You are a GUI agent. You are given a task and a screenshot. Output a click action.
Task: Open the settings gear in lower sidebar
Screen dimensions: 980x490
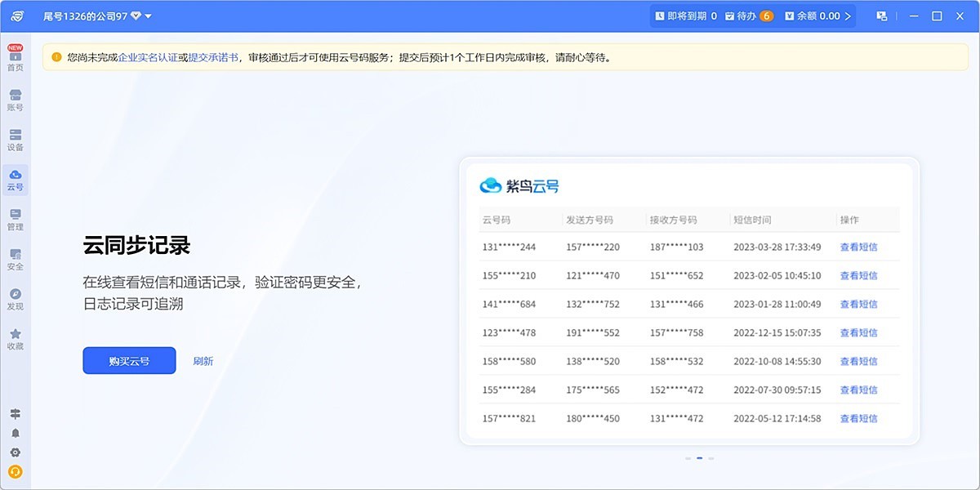[x=15, y=452]
